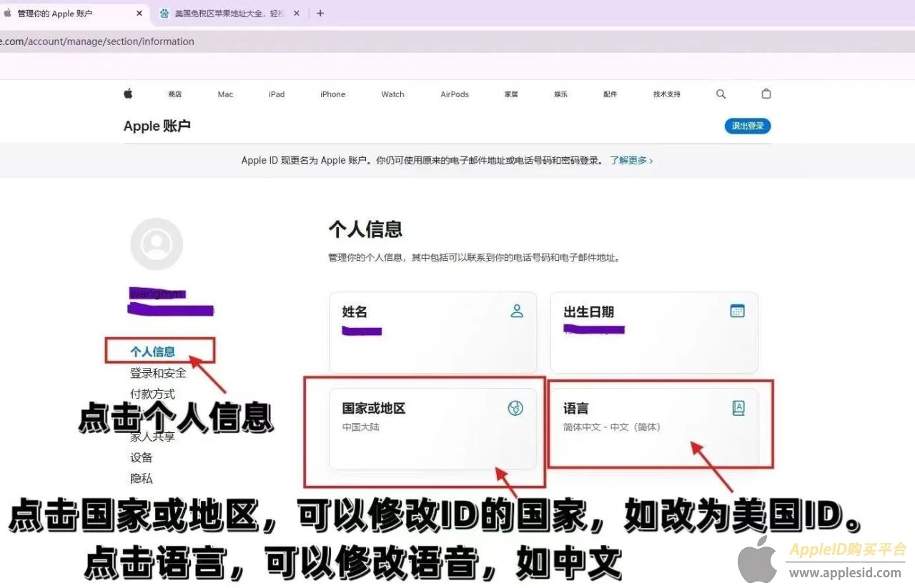Select 个人信息 in the sidebar

pyautogui.click(x=152, y=352)
